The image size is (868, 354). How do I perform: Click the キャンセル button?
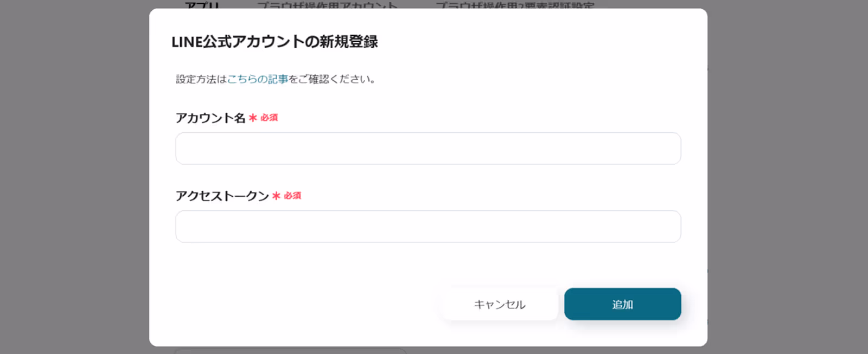click(x=500, y=304)
